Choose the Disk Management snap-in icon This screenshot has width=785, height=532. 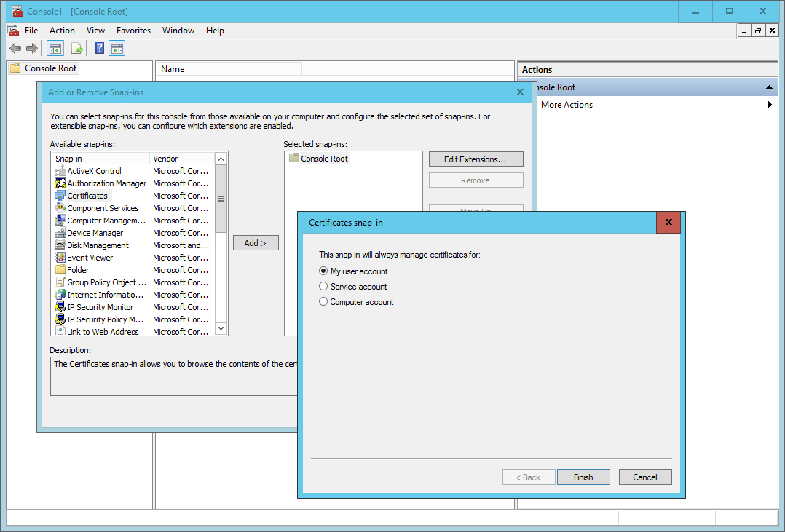[x=61, y=245]
